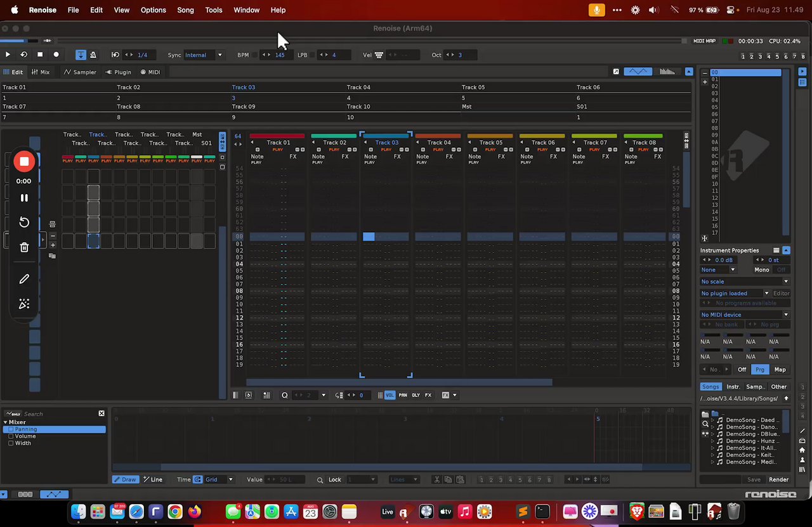Switch disk browser to Instr. tab
The image size is (812, 527).
click(733, 387)
